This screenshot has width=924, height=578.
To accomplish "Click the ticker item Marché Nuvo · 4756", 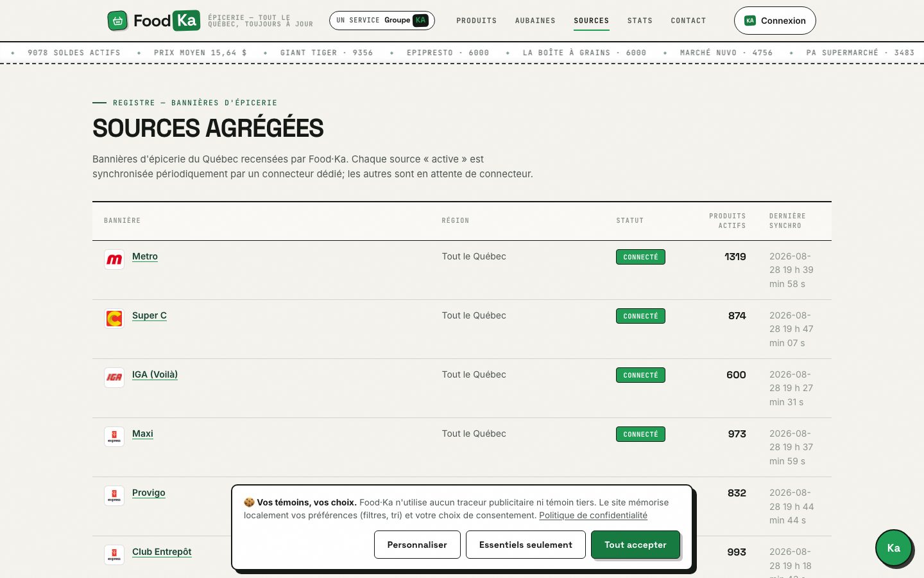I will click(x=726, y=53).
